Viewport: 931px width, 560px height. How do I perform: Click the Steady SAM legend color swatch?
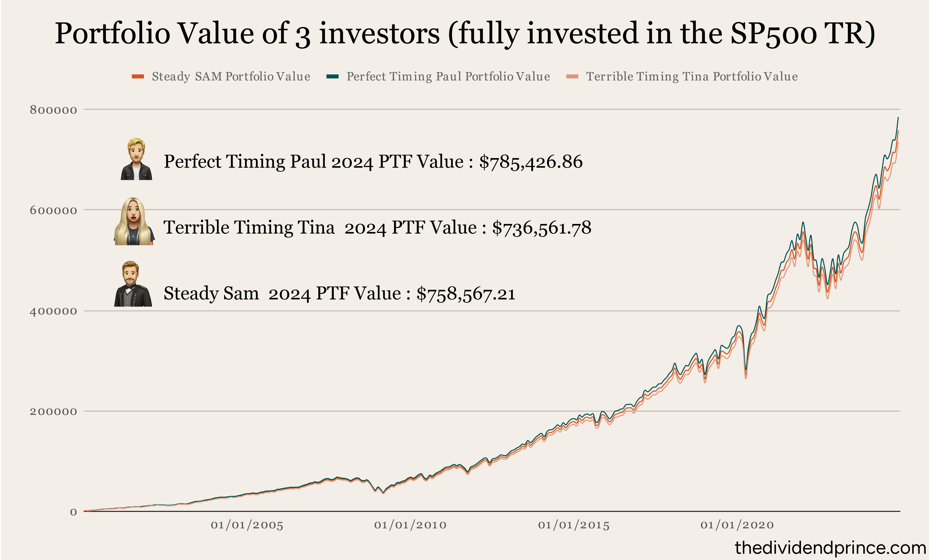pyautogui.click(x=138, y=77)
